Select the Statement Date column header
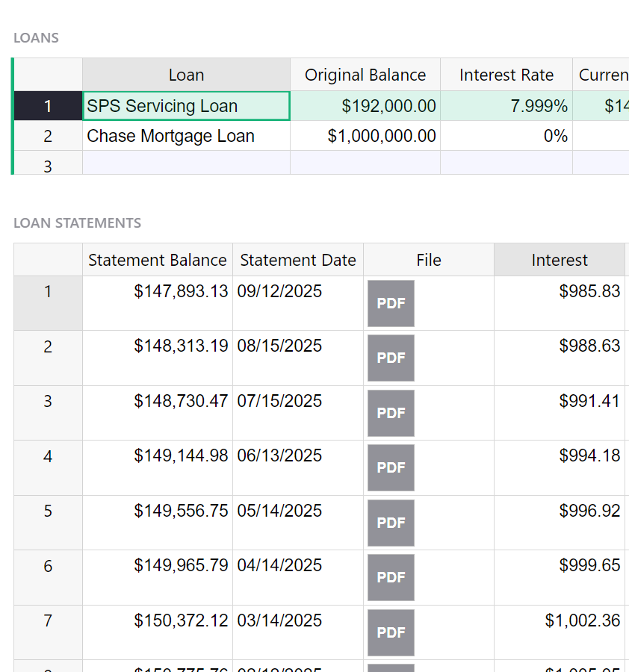Viewport: 629px width, 672px height. coord(298,260)
